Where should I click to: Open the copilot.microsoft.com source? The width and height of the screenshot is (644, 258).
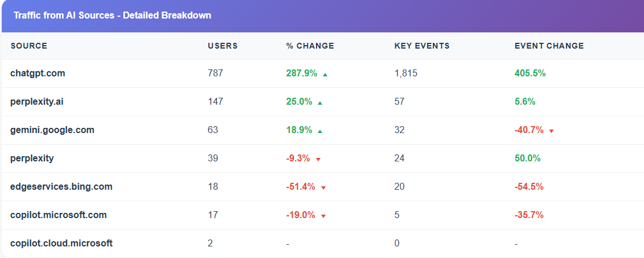coord(58,215)
